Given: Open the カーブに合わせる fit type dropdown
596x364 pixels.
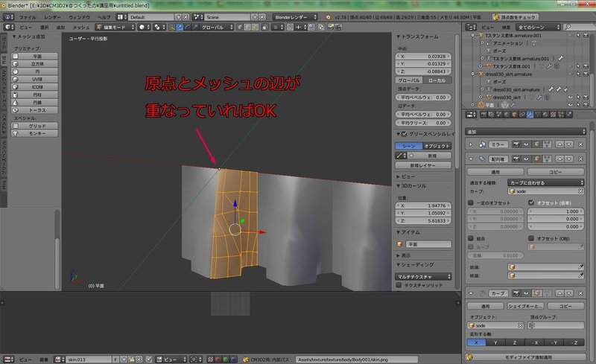Looking at the screenshot, I should click(x=546, y=182).
